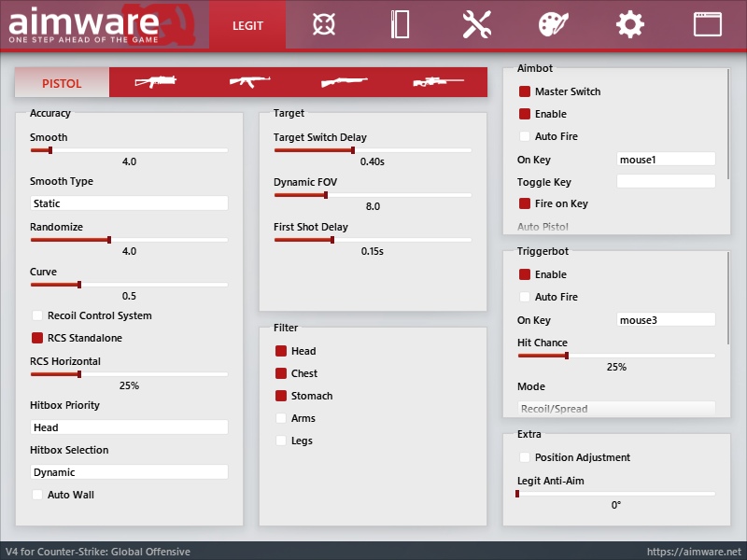
Task: Select the shotgun weapon category icon
Action: [x=344, y=82]
